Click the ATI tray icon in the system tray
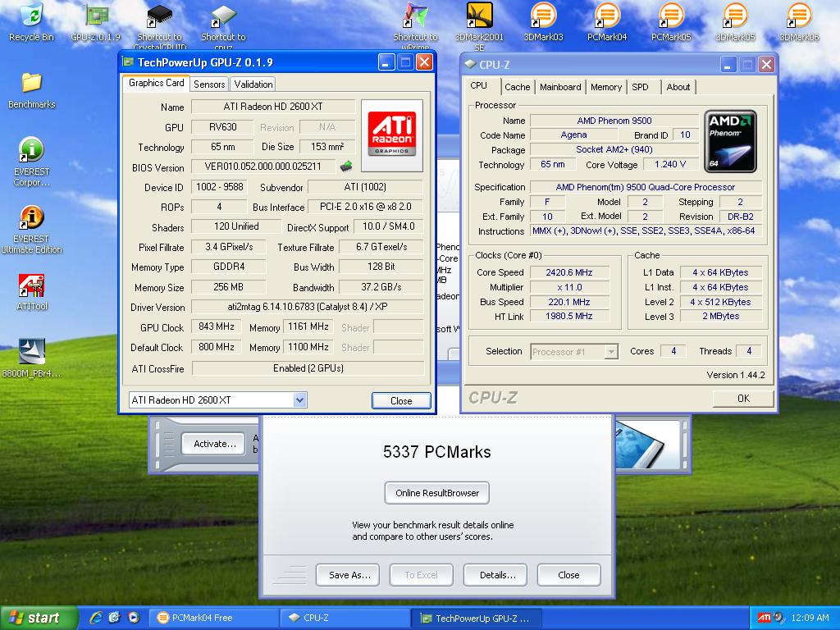The height and width of the screenshot is (630, 840). point(764,618)
